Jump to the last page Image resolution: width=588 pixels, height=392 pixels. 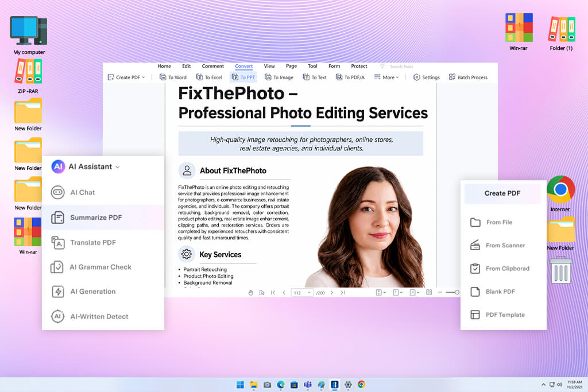point(342,293)
